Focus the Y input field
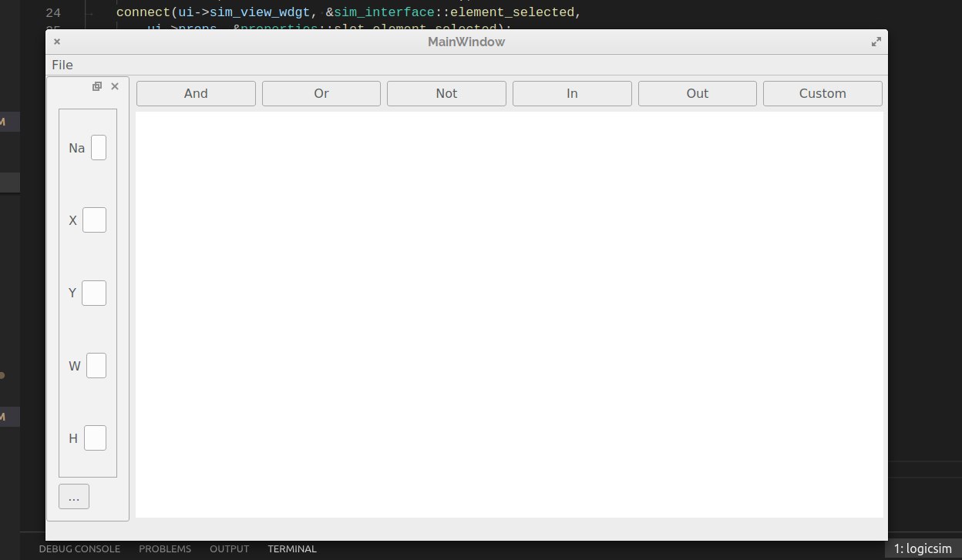 [x=94, y=293]
